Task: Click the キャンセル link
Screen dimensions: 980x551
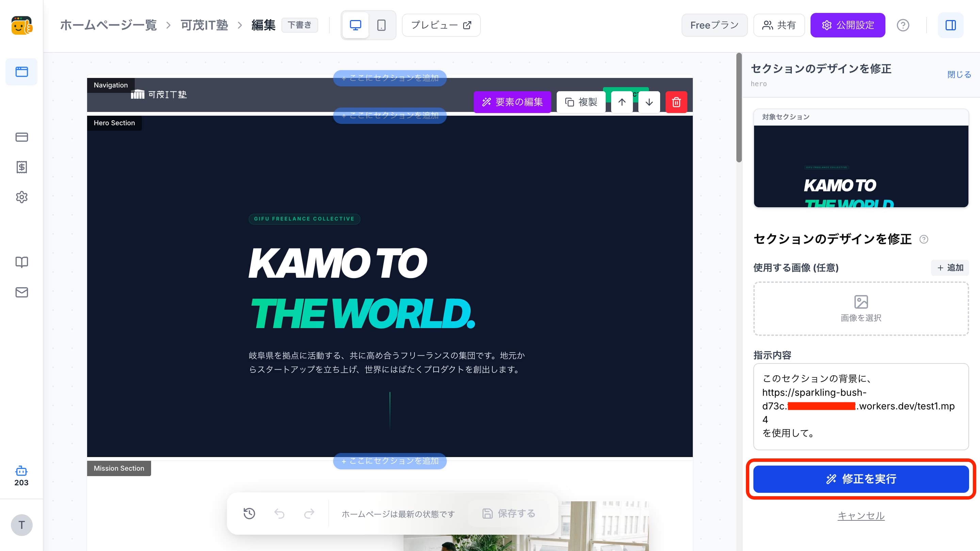Action: coord(861,516)
